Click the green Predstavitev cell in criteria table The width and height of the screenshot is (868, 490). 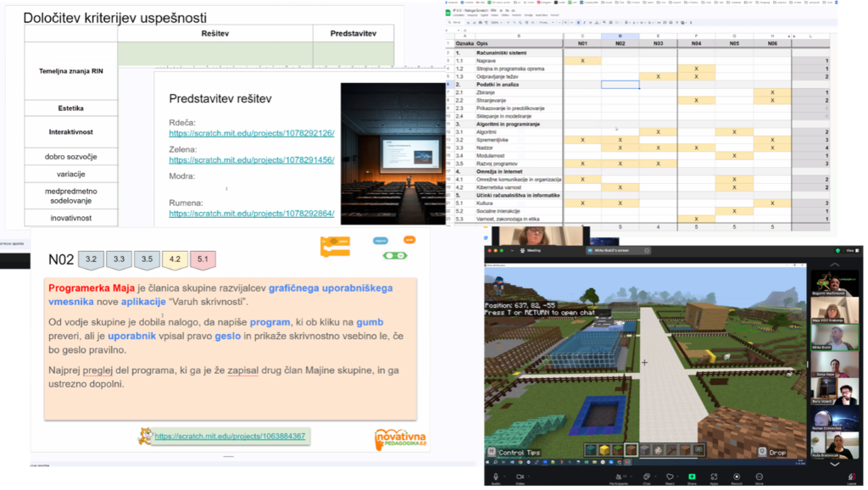click(353, 54)
